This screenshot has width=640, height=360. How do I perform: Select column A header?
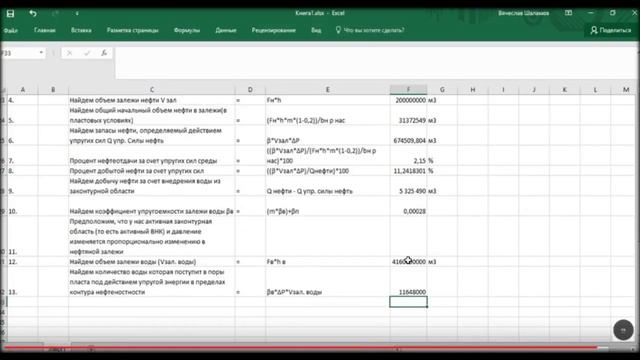point(22,89)
